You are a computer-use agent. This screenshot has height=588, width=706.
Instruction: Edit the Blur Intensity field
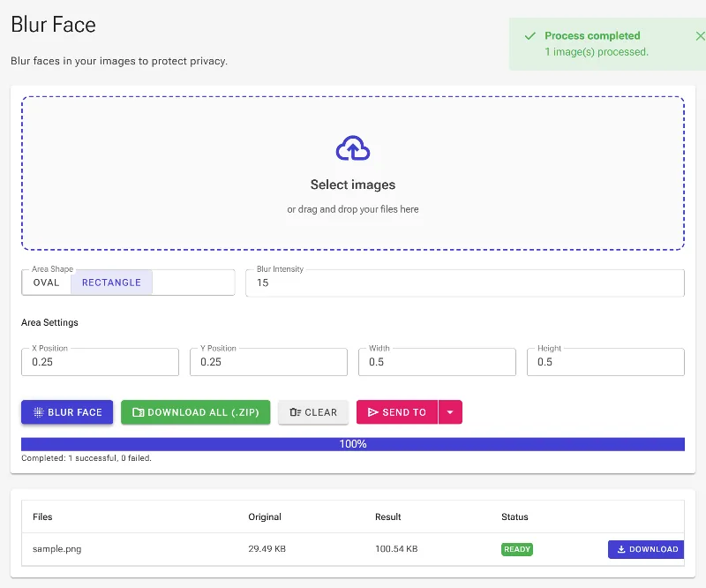(x=465, y=283)
